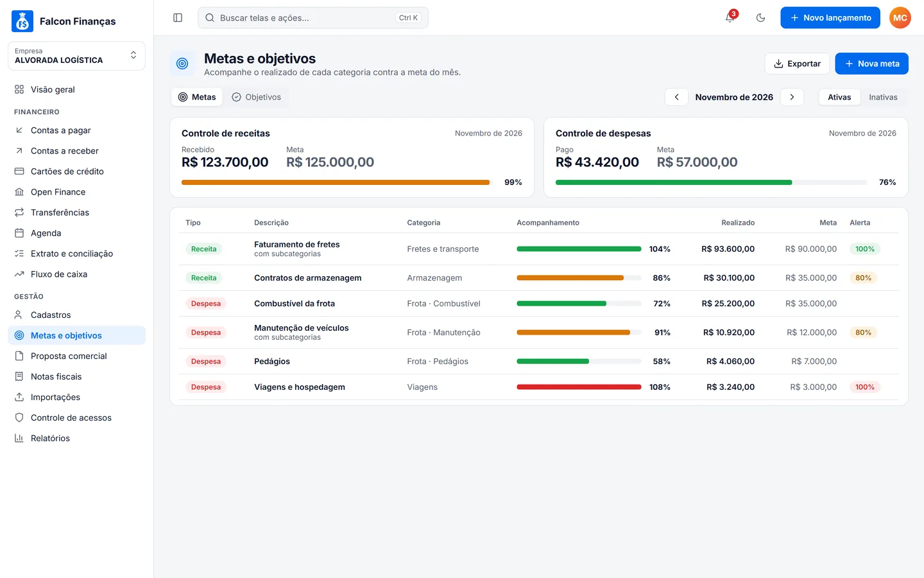Screen dimensions: 924x578
Task: Open Transferências in the sidebar
Action: point(76,213)
